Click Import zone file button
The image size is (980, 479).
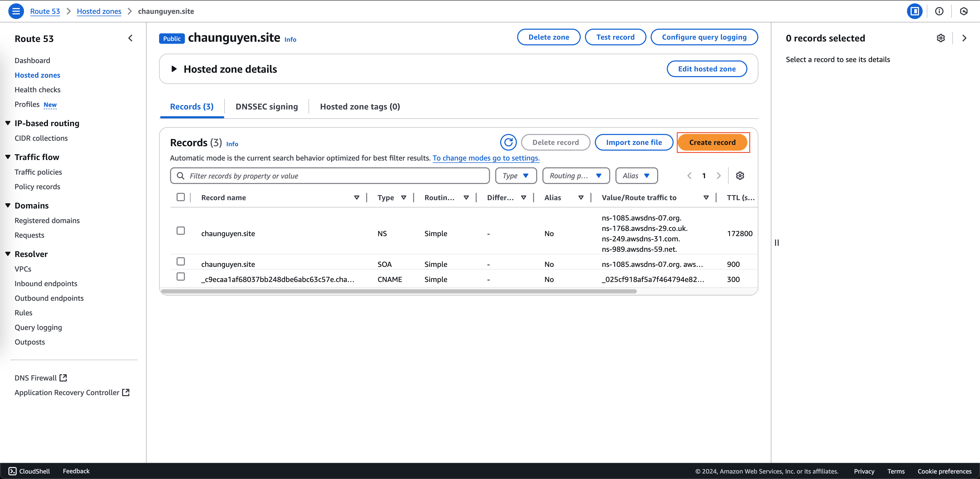[x=634, y=142]
